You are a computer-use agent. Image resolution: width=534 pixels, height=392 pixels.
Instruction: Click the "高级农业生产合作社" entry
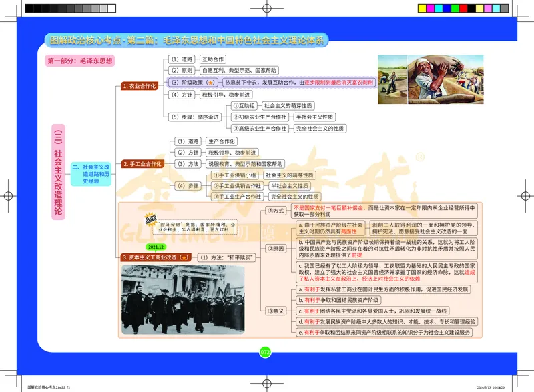click(x=260, y=129)
